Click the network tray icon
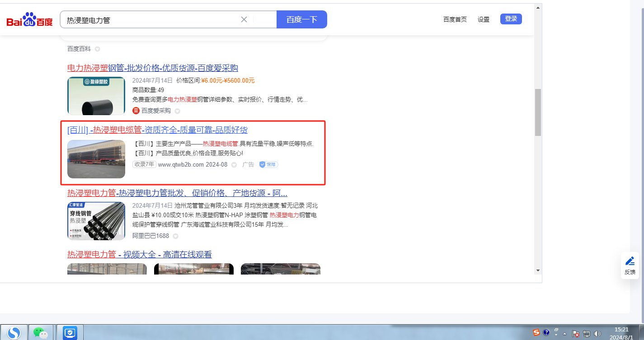The image size is (644, 340). (x=587, y=334)
